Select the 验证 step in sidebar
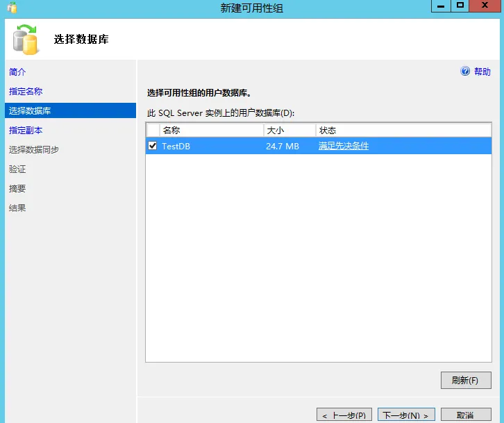The height and width of the screenshot is (423, 504). tap(17, 169)
